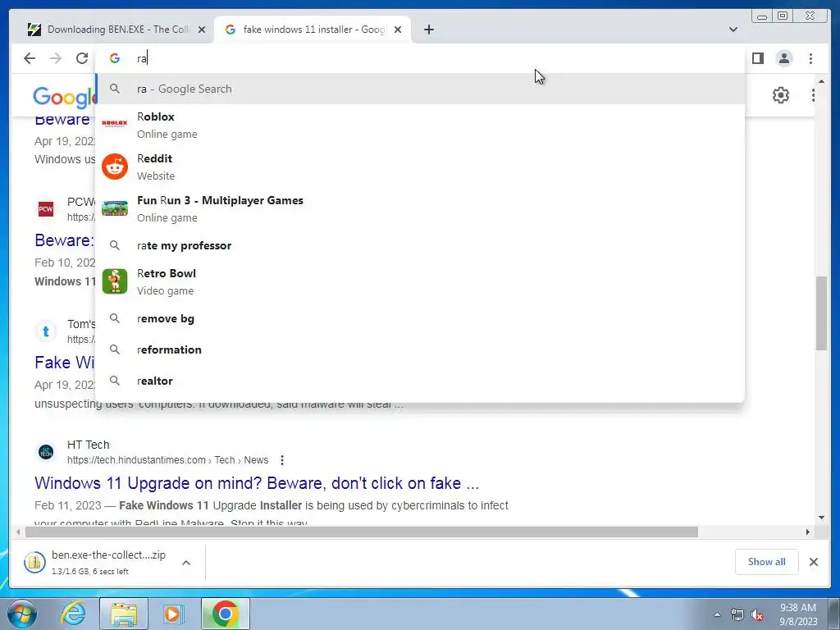
Task: Open the taskbar clock showing 9:38 AM
Action: [x=797, y=614]
